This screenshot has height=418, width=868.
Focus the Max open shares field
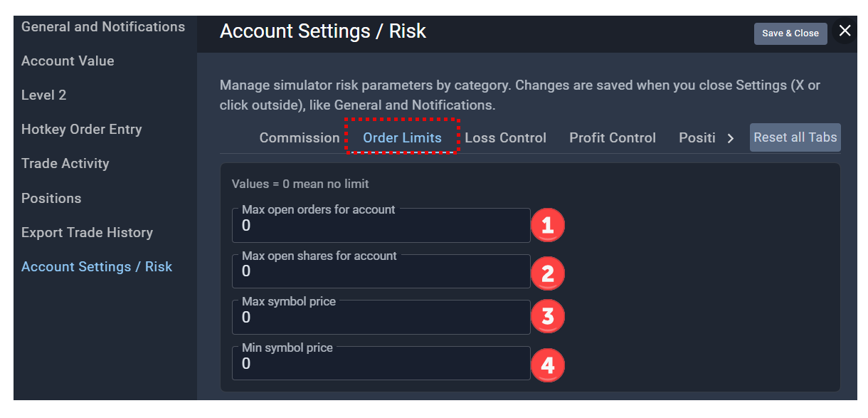(381, 271)
